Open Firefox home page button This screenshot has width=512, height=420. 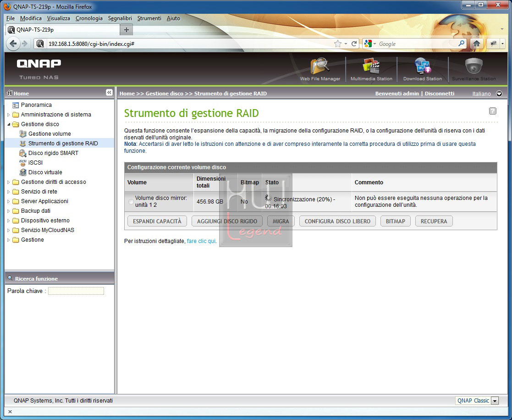point(476,44)
